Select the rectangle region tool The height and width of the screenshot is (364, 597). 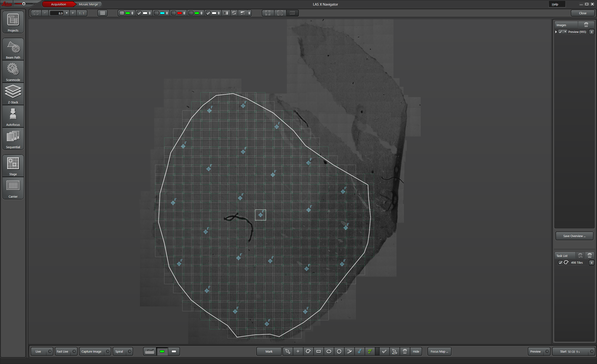pos(319,351)
